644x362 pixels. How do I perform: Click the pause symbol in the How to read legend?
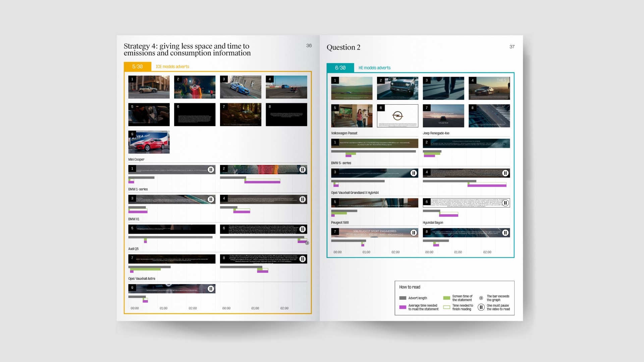(x=481, y=307)
